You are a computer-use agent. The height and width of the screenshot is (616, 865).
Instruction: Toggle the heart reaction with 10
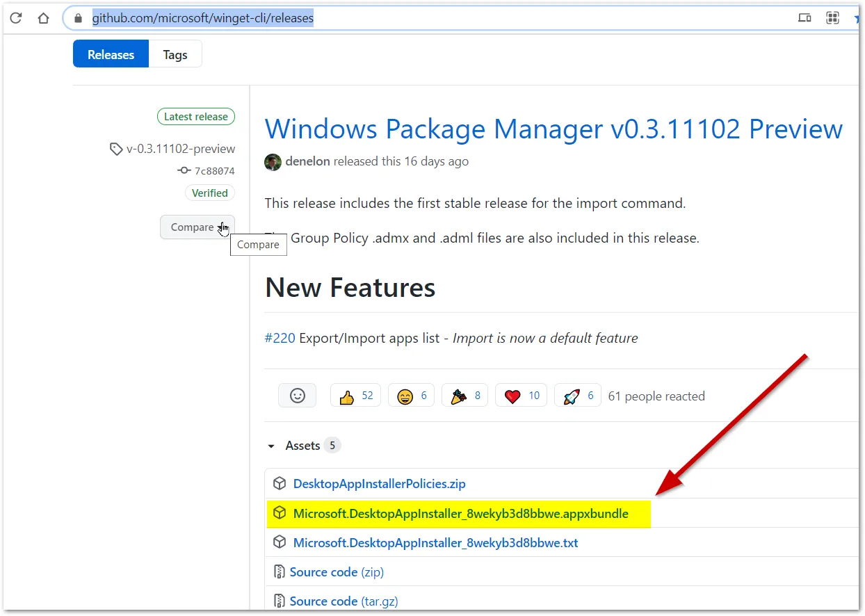point(522,396)
